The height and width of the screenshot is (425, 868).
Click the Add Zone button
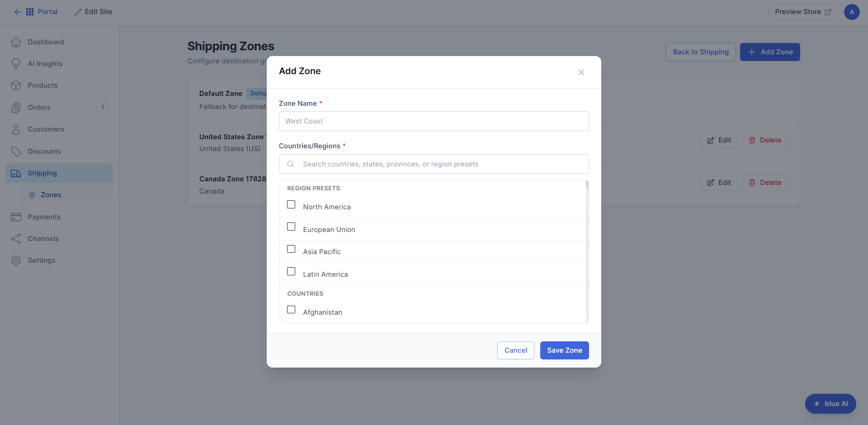(x=770, y=52)
